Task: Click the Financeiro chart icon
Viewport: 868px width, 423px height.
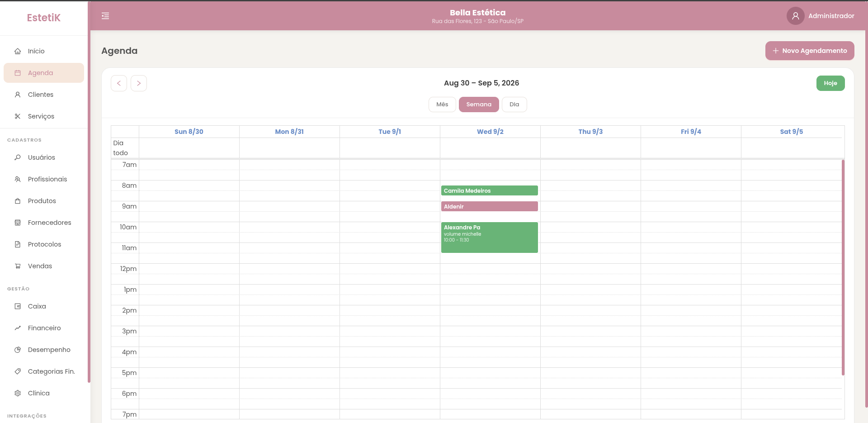Action: 18,328
